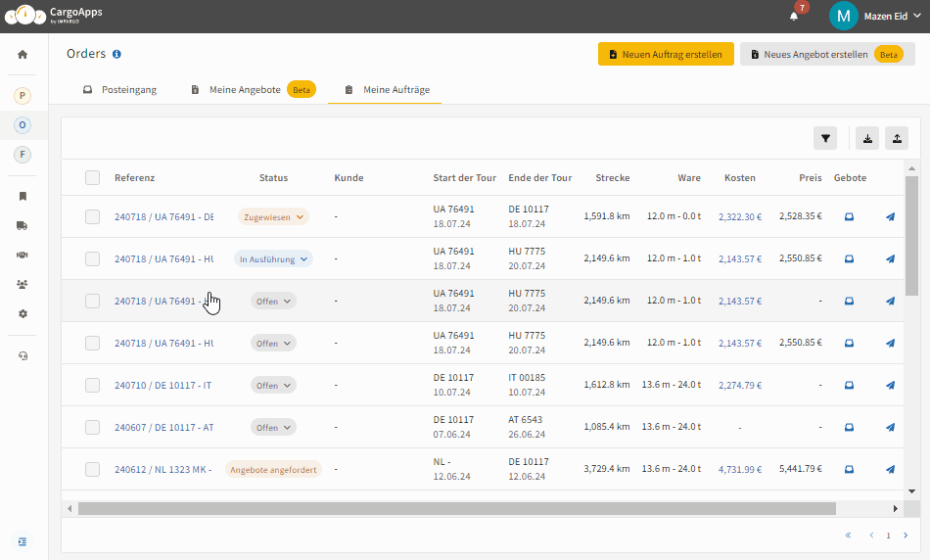Image resolution: width=930 pixels, height=560 pixels.
Task: Open settings gear in sidebar
Action: 23,314
